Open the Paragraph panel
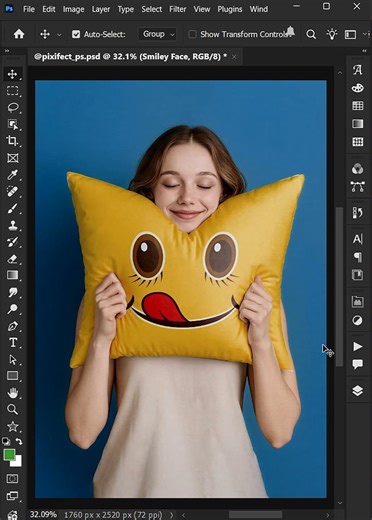The image size is (372, 520). click(357, 257)
